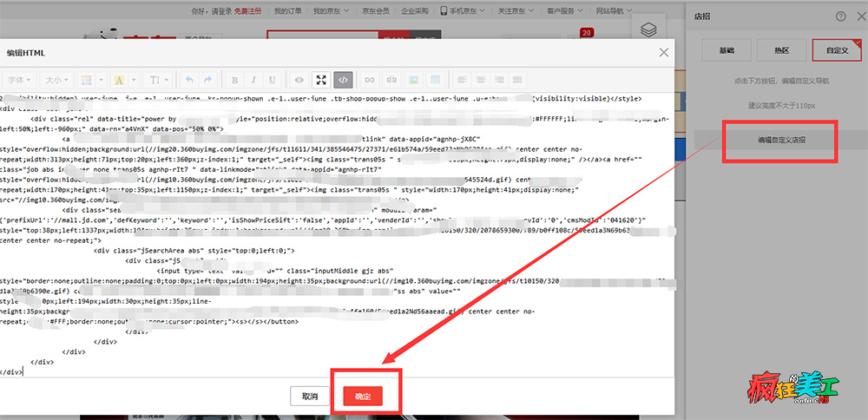
Task: Click the preview eye icon
Action: 299,80
